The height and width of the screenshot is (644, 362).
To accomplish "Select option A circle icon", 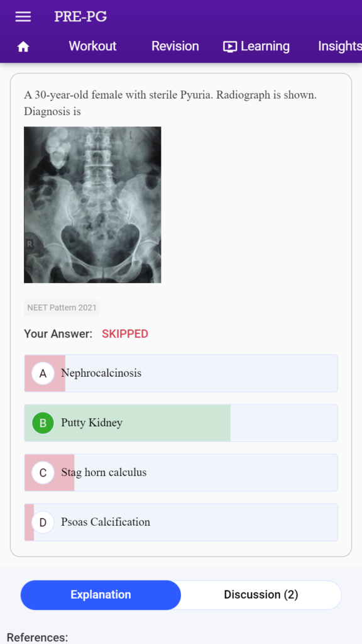I will [x=43, y=374].
